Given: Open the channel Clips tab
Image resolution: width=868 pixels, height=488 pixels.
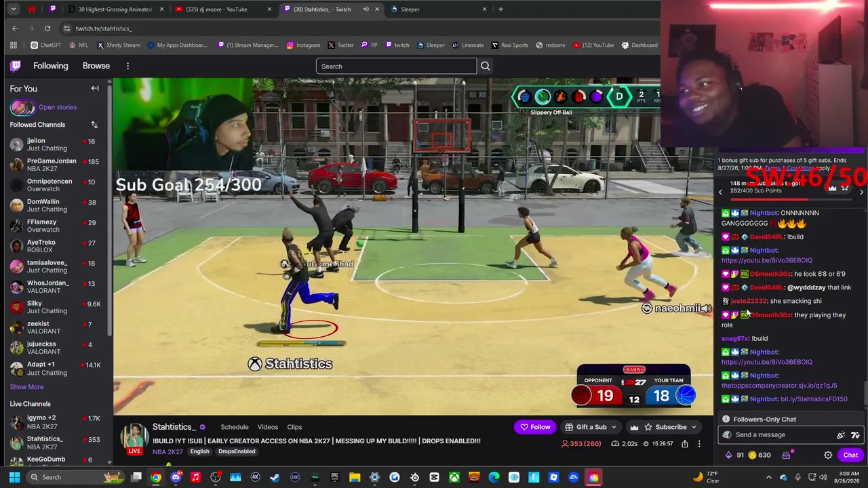Looking at the screenshot, I should 294,427.
